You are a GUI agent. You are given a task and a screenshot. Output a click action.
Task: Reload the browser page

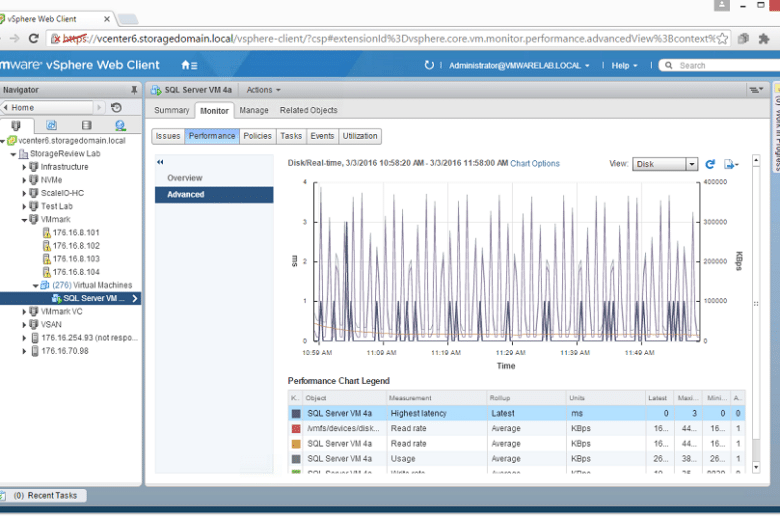(34, 38)
